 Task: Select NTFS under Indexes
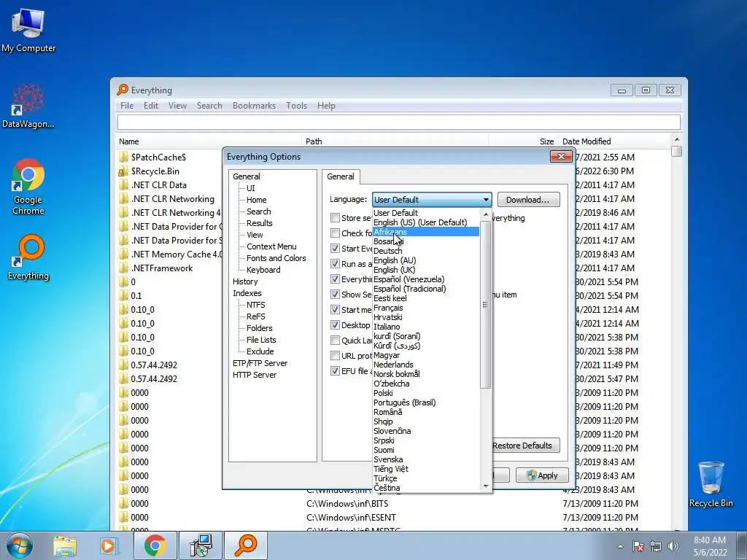tap(256, 305)
